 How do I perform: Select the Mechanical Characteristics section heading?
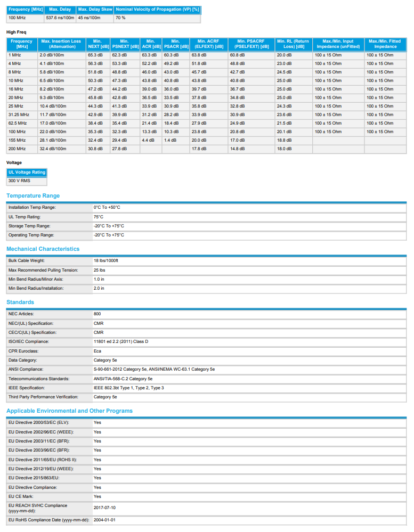43,249
